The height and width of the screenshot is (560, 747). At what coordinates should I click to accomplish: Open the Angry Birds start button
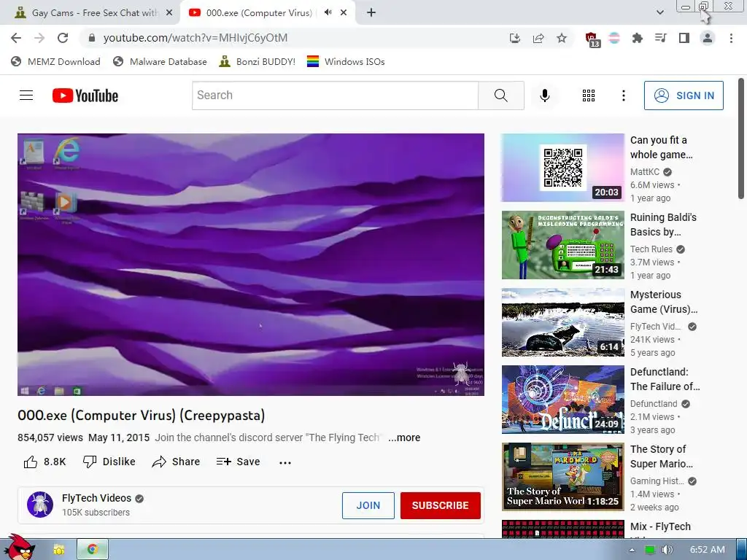click(18, 548)
